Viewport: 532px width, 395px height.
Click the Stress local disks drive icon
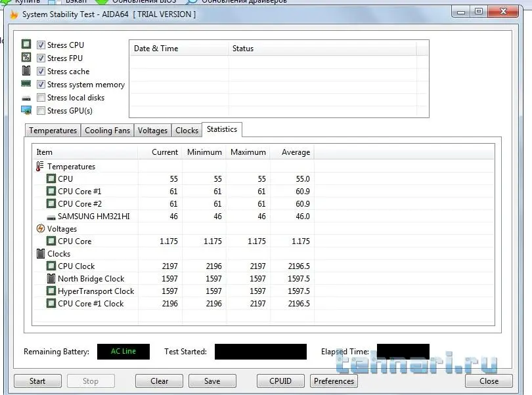click(x=26, y=98)
